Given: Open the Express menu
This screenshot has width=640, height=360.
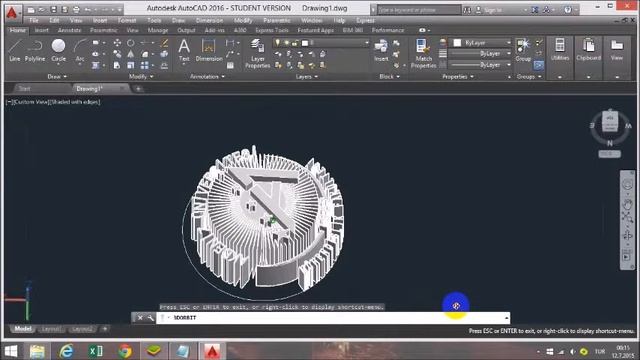Looking at the screenshot, I should tap(365, 20).
